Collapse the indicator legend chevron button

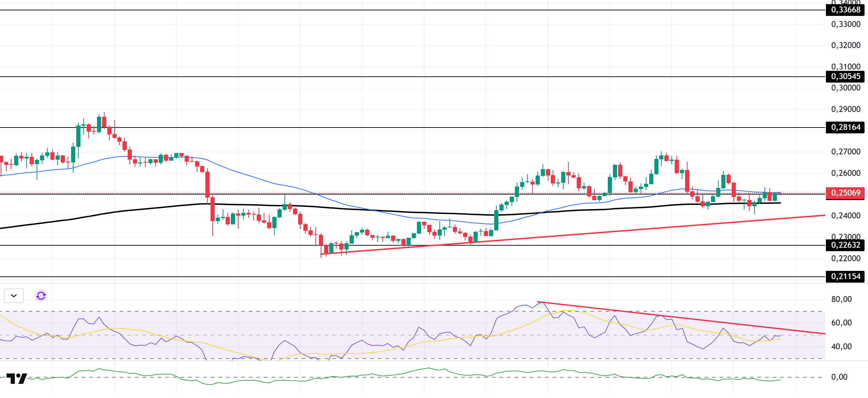[x=14, y=296]
